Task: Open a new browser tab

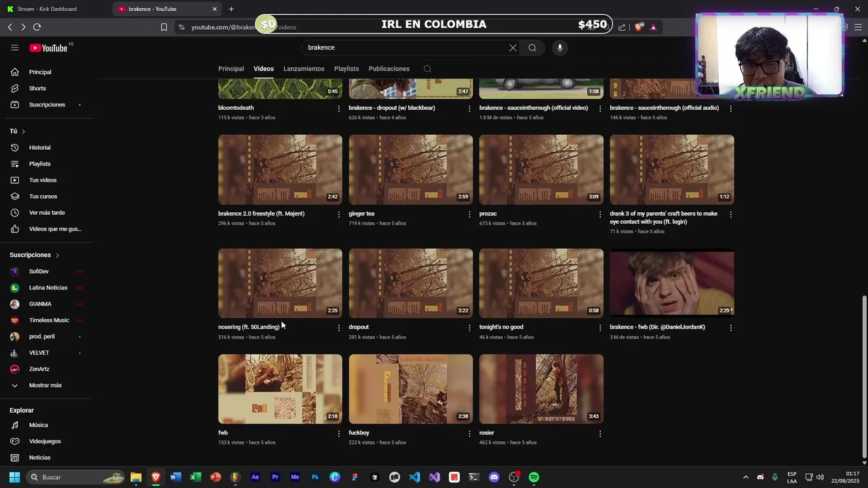Action: point(231,9)
